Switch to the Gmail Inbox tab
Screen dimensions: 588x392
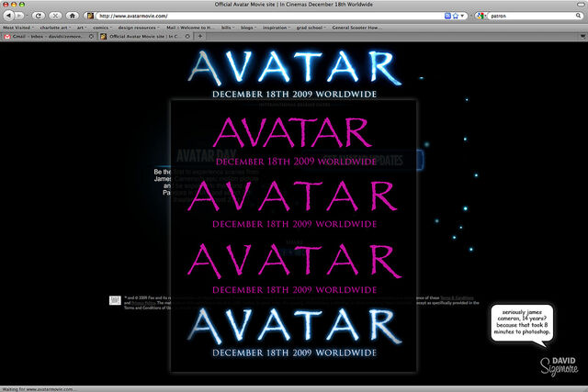[x=49, y=37]
